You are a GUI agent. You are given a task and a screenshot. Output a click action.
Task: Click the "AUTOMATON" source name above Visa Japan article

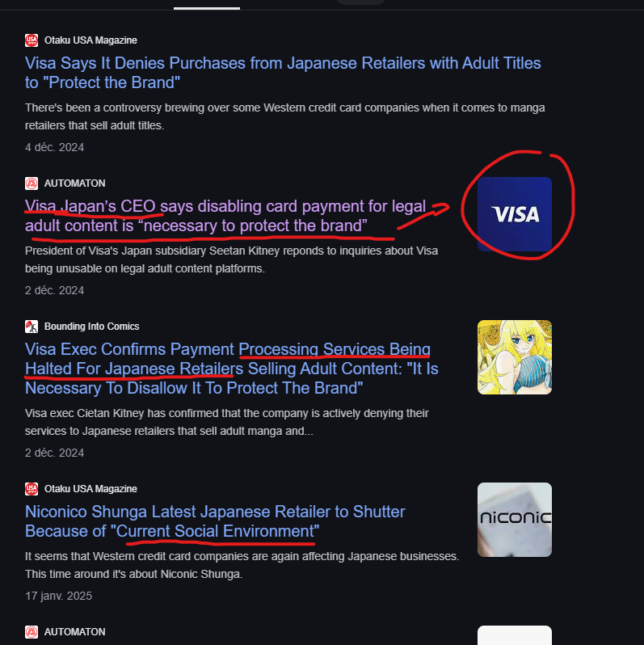point(75,183)
